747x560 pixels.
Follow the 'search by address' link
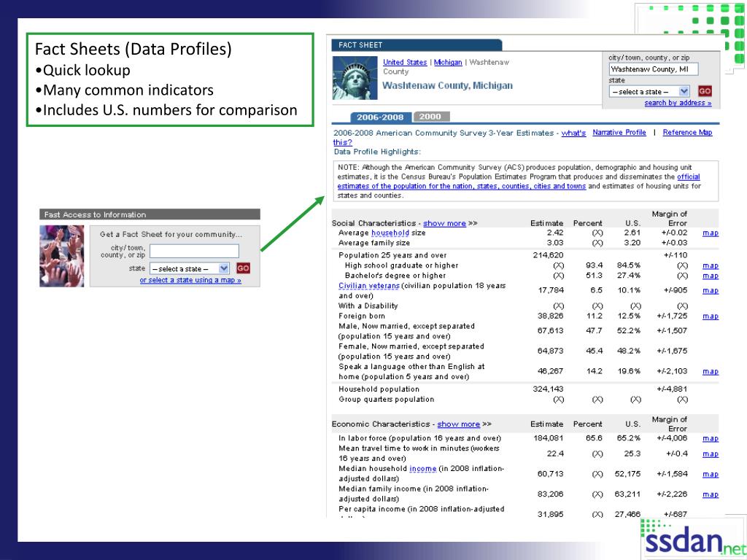coord(678,103)
